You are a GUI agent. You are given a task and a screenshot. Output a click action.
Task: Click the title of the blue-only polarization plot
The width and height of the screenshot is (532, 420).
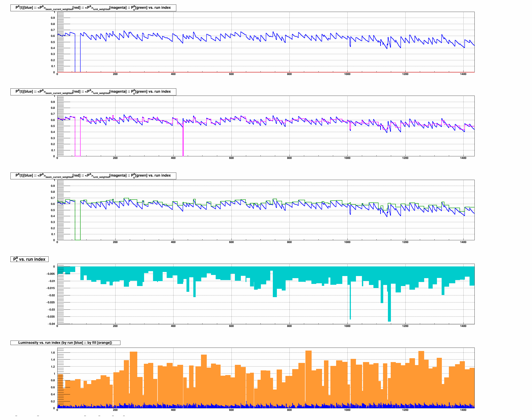click(93, 8)
